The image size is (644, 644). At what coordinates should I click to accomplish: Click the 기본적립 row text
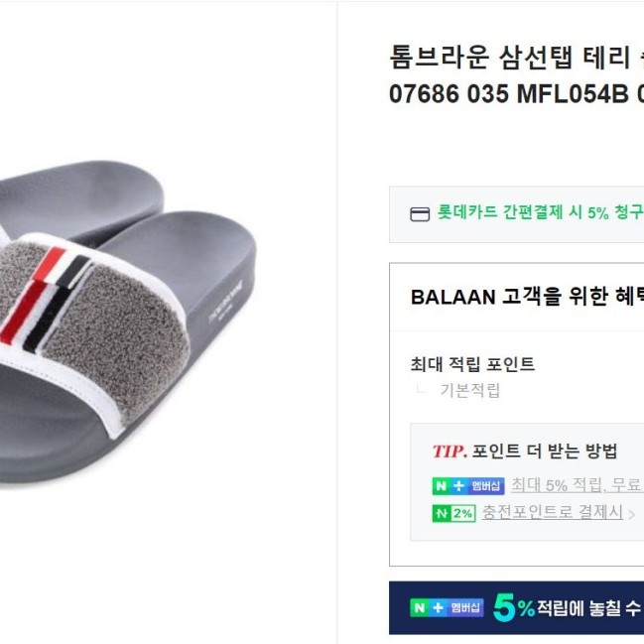coord(470,390)
